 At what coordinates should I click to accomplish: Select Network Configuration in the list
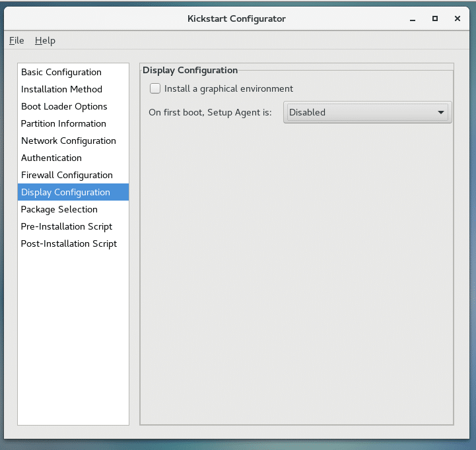click(68, 141)
